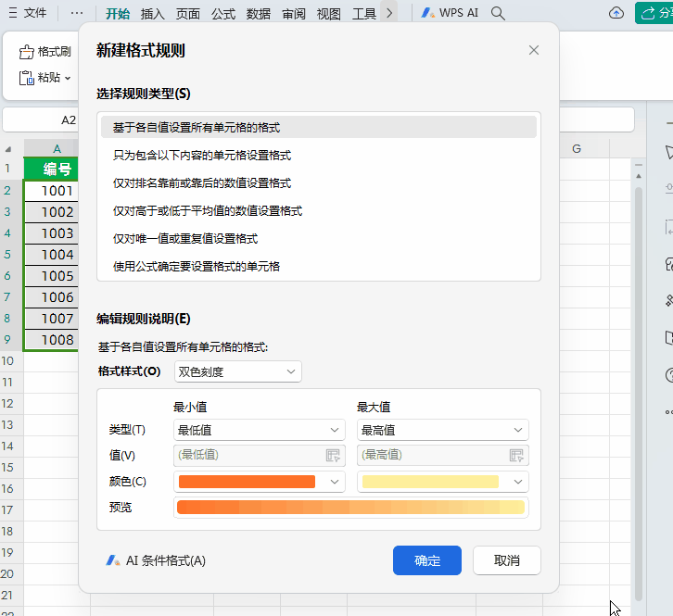This screenshot has width=673, height=616.
Task: Click the magnifier search icon
Action: tap(498, 13)
